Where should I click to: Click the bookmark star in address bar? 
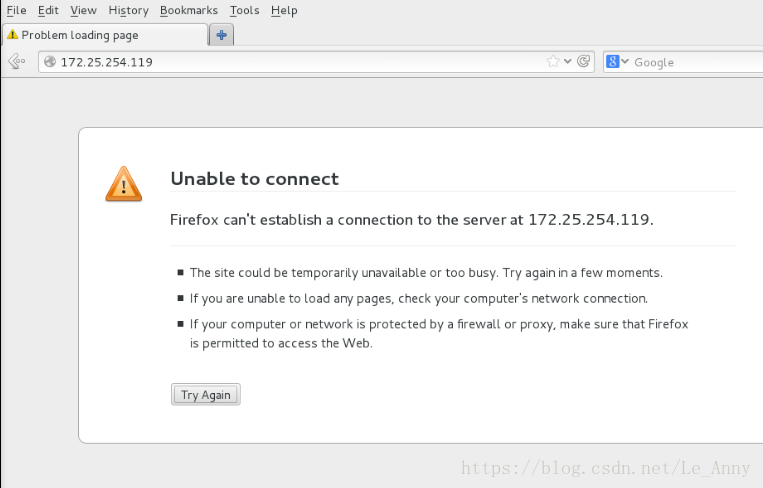pos(553,62)
